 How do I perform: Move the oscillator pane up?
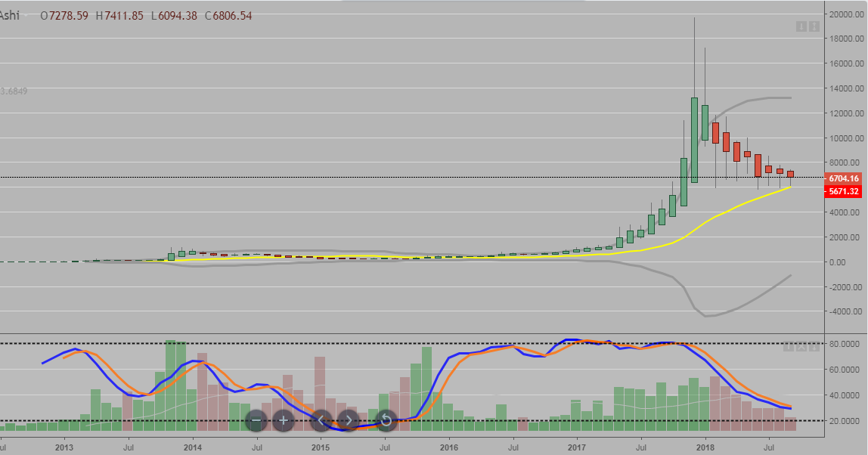788,347
